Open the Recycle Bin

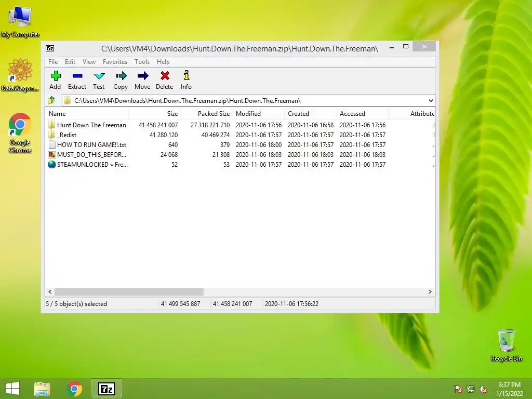[x=506, y=345]
